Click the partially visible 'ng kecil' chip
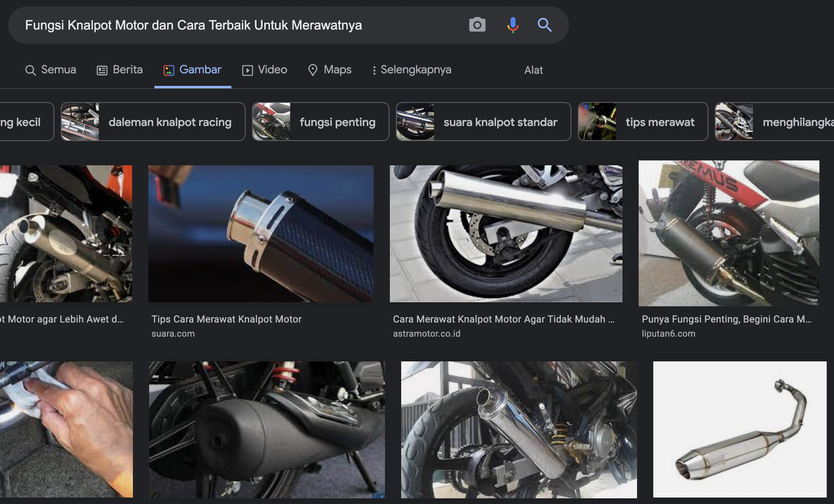The width and height of the screenshot is (834, 504). coord(27,122)
